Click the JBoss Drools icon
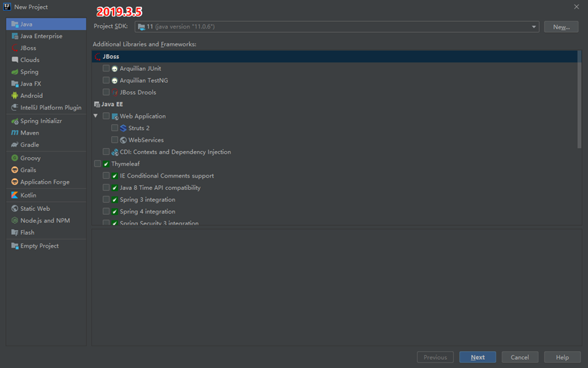588x368 pixels. point(115,93)
